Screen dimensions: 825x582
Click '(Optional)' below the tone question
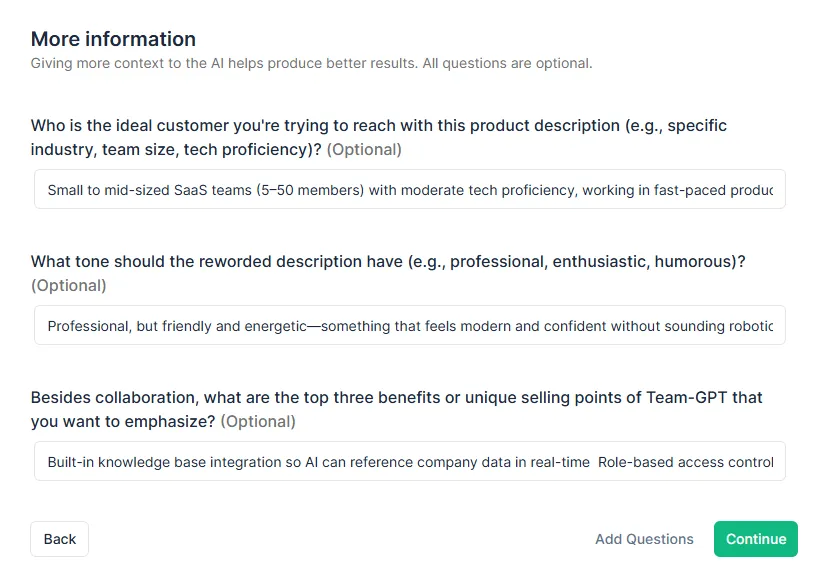[69, 286]
